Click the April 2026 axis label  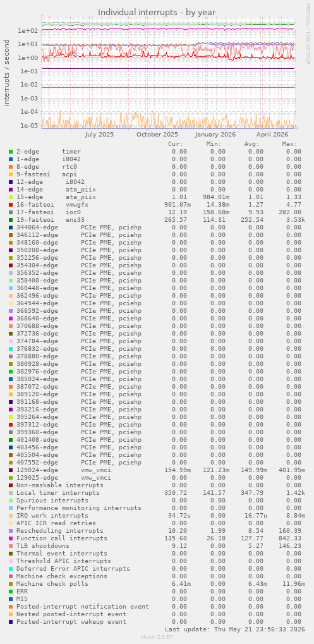(273, 135)
